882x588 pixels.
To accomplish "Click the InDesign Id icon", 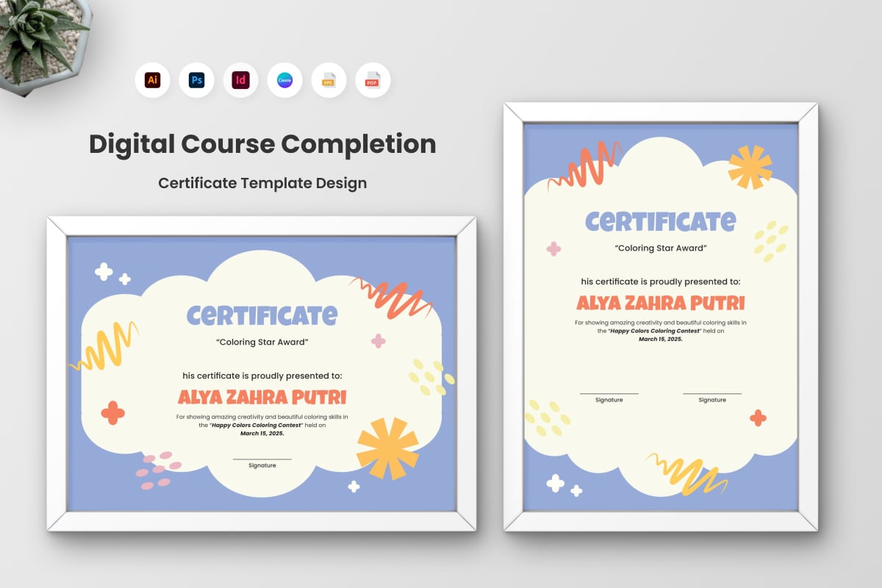I will pyautogui.click(x=240, y=80).
